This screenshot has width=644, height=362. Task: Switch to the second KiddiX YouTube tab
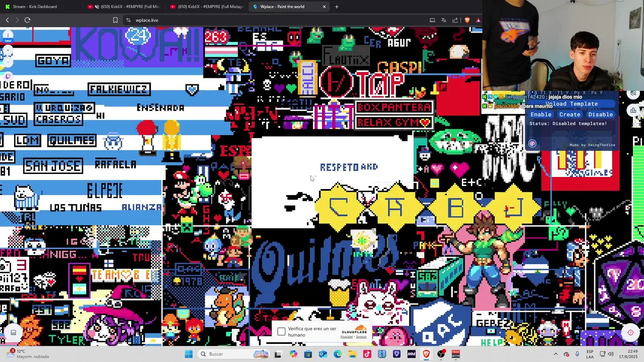click(206, 7)
